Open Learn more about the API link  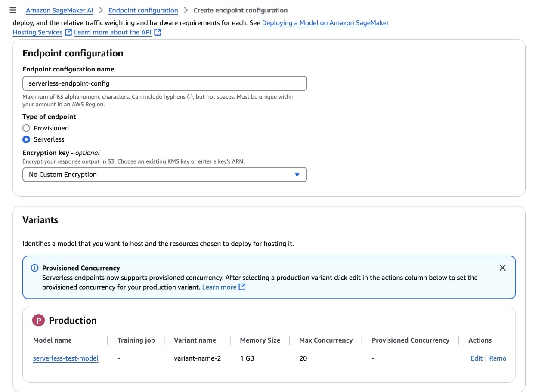(113, 32)
